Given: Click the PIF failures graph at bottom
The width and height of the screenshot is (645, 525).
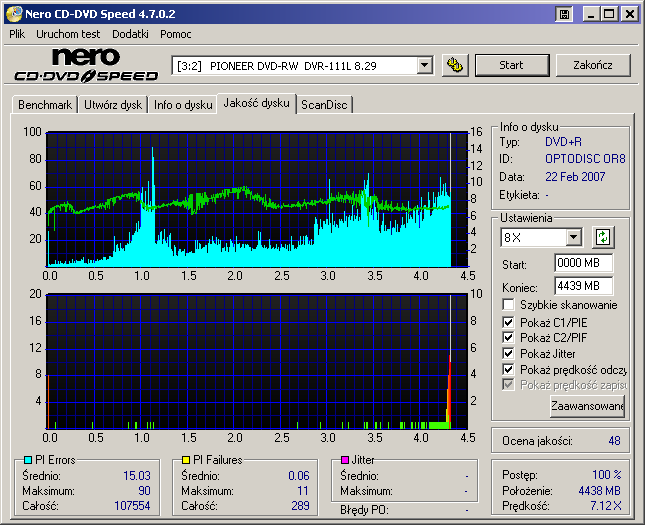Looking at the screenshot, I should pos(257,362).
